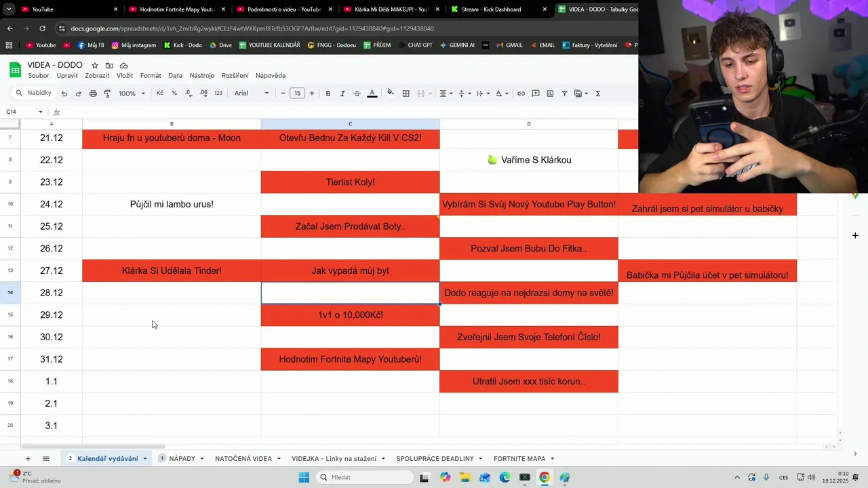Open the name box dropdown arrow
The width and height of the screenshot is (868, 488).
pos(41,112)
